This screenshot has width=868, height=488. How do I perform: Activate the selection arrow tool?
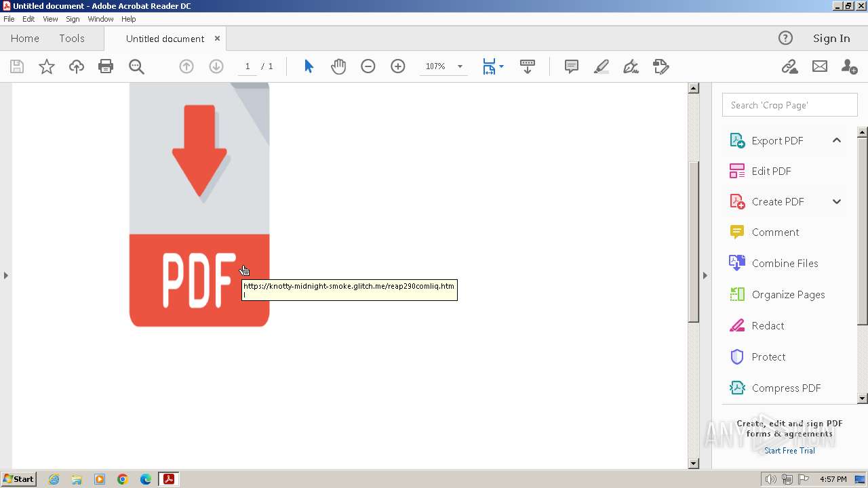point(309,66)
